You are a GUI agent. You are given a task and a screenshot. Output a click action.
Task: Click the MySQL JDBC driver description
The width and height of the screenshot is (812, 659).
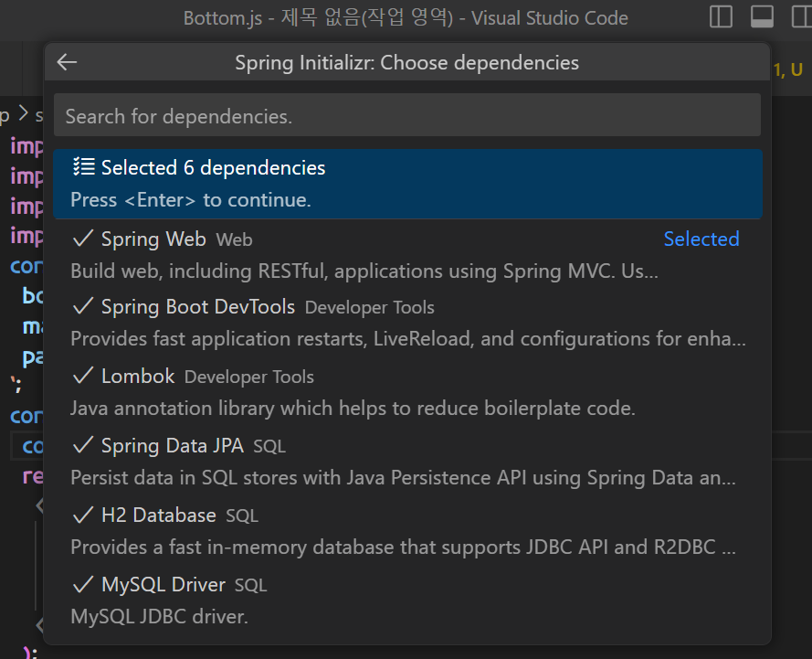(x=159, y=617)
